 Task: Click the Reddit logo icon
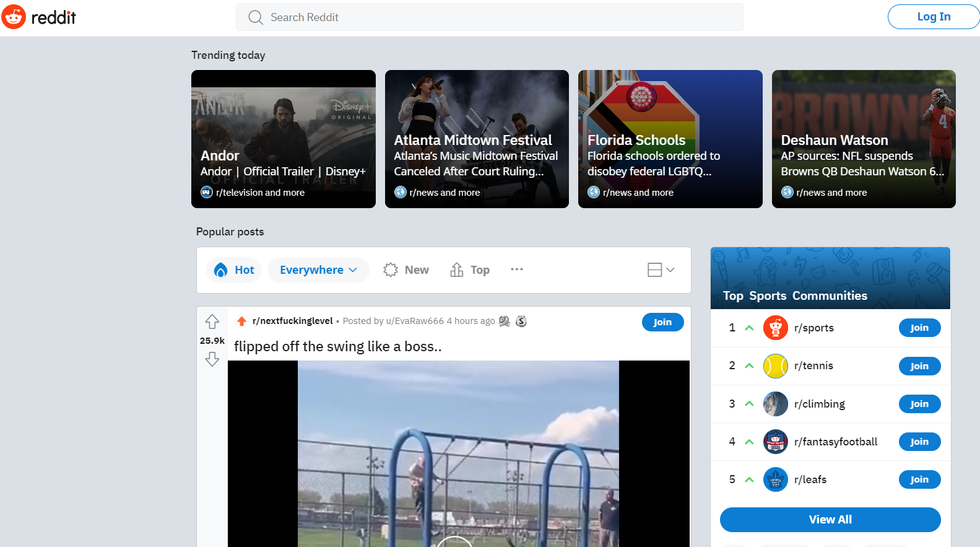click(14, 17)
